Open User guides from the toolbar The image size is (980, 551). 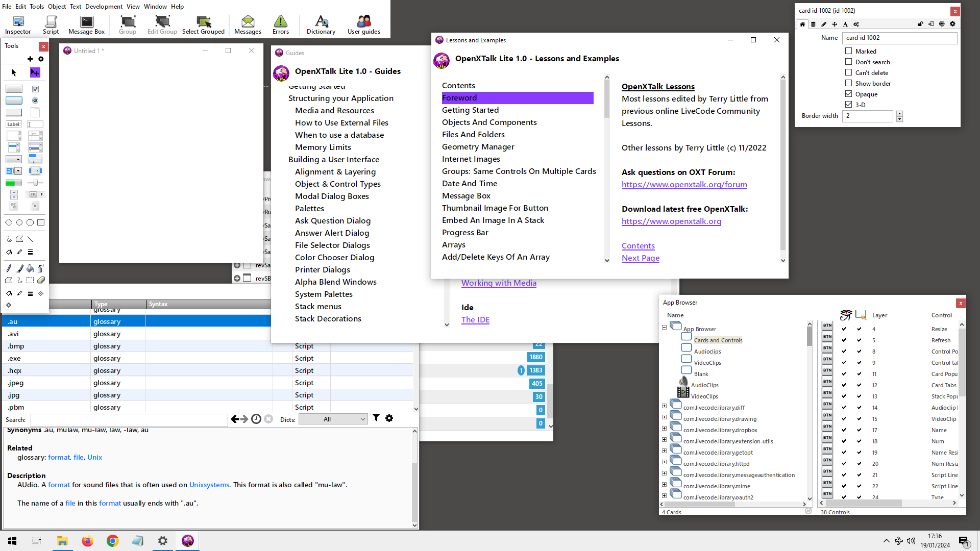coord(364,24)
